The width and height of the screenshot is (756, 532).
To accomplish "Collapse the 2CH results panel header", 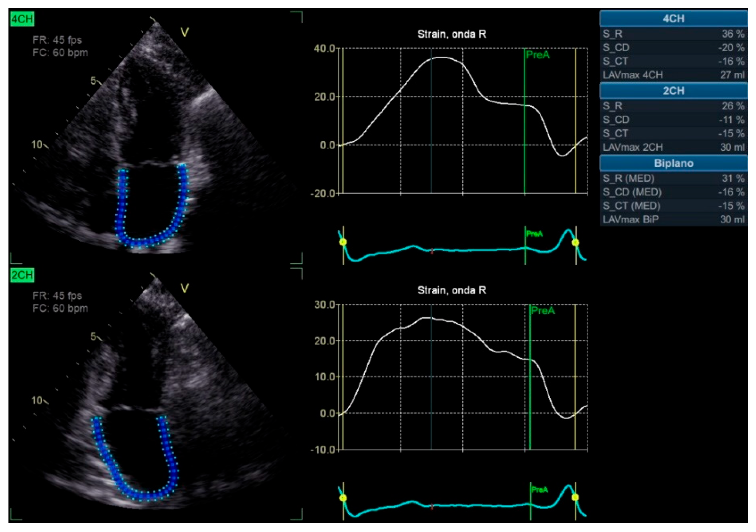I will (x=673, y=91).
